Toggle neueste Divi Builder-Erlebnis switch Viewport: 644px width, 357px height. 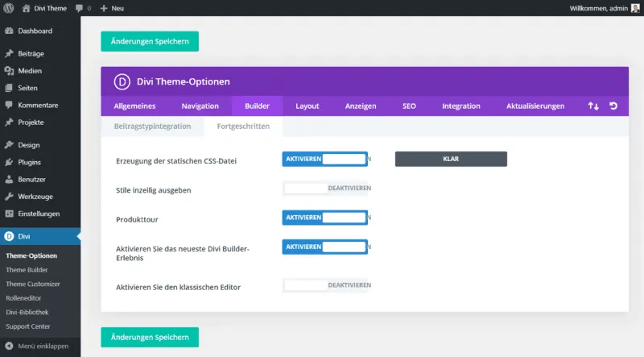pyautogui.click(x=325, y=247)
